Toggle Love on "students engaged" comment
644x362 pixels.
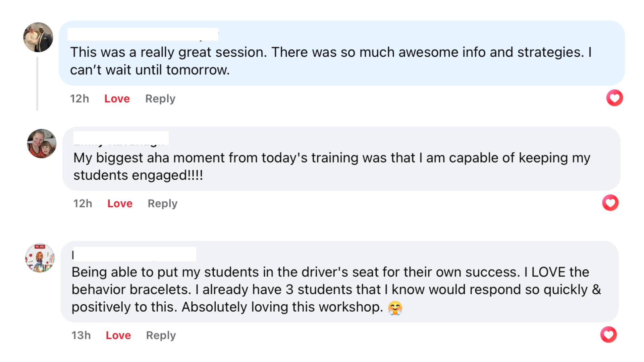click(x=120, y=203)
